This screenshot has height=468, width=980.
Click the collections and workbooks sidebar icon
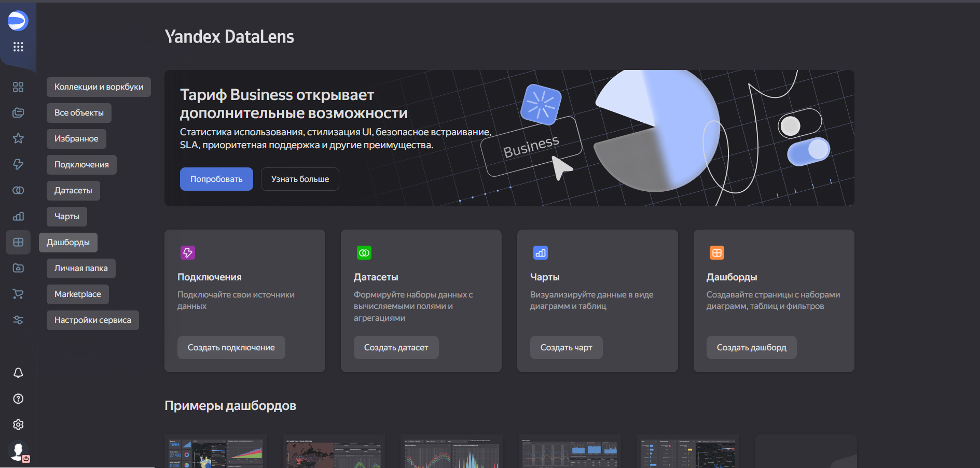click(18, 87)
